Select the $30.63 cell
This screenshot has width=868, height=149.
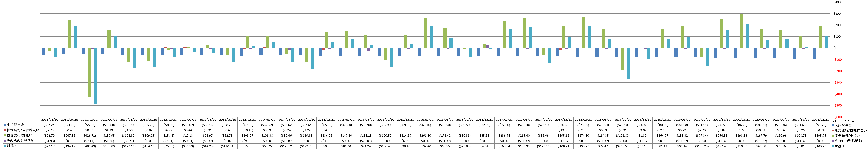tap(485, 141)
